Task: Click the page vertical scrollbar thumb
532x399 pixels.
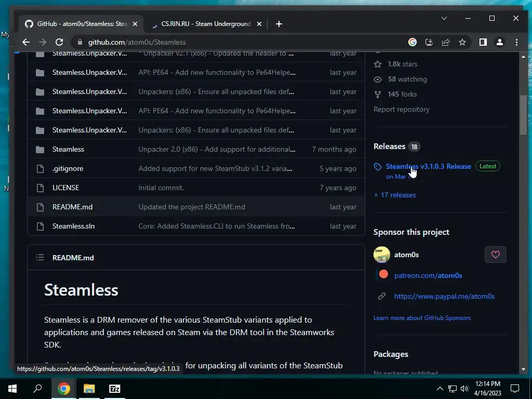Action: (523, 115)
